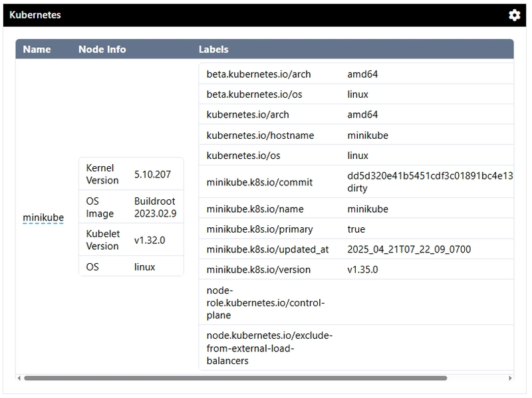Click the OS Image Buildroot 2023.02.9 value
The image size is (532, 398).
(x=155, y=207)
